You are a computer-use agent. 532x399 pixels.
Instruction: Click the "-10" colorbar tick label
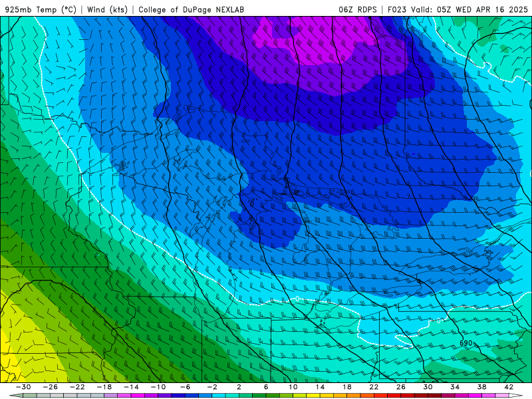(x=158, y=387)
